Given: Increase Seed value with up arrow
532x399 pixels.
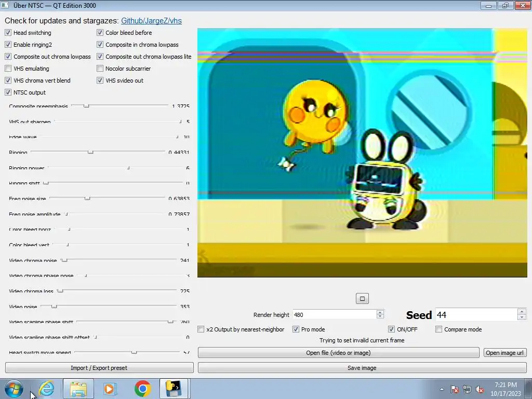Looking at the screenshot, I should pos(522,312).
